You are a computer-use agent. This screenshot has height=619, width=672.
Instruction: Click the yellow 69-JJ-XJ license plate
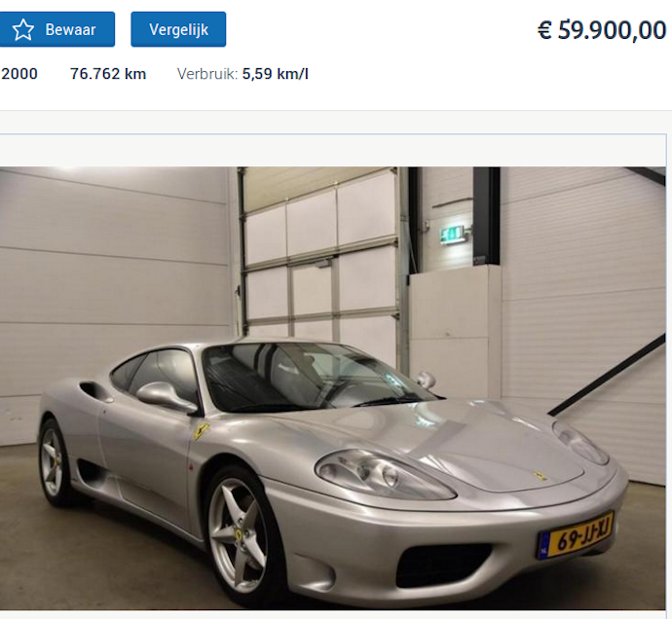pyautogui.click(x=577, y=535)
